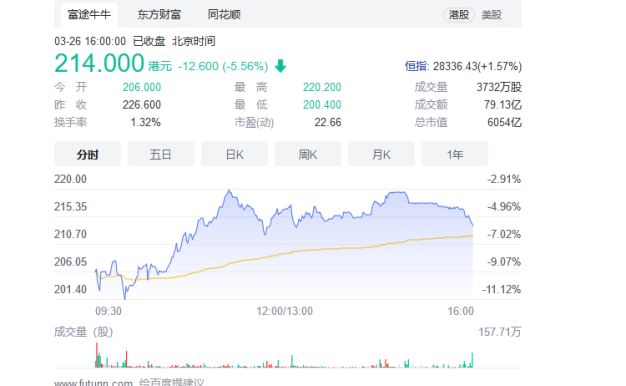Click the 已收盘 market status text
The width and height of the screenshot is (626, 386).
coord(149,41)
